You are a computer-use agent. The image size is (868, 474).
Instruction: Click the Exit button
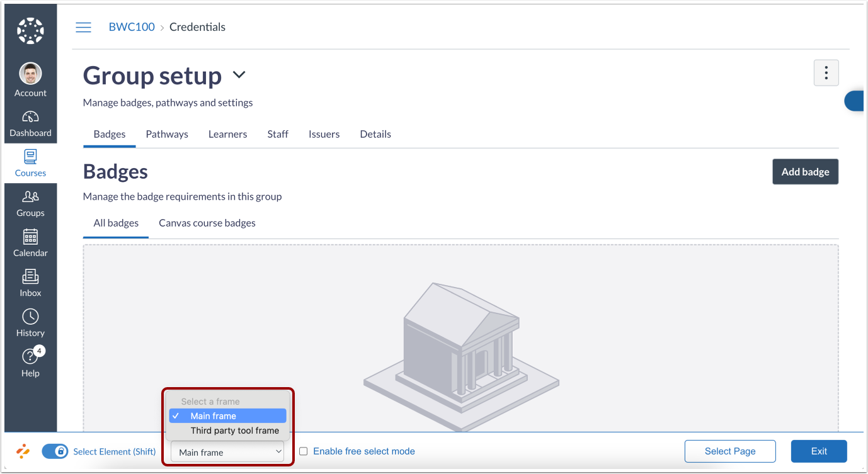[819, 451]
